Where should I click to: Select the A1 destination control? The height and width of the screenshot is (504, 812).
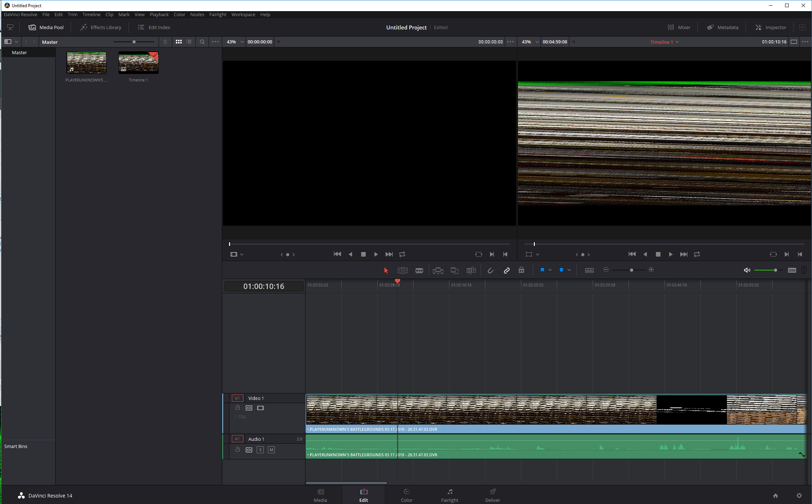click(x=237, y=439)
